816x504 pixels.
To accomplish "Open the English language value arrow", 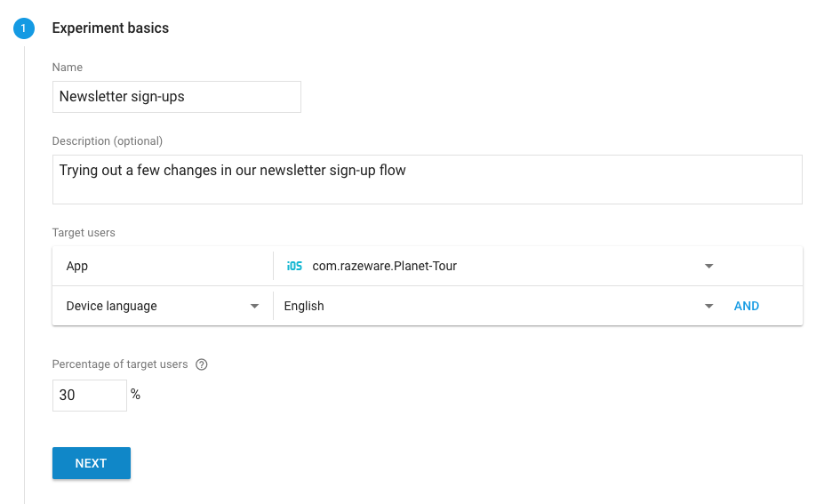I will click(x=708, y=306).
